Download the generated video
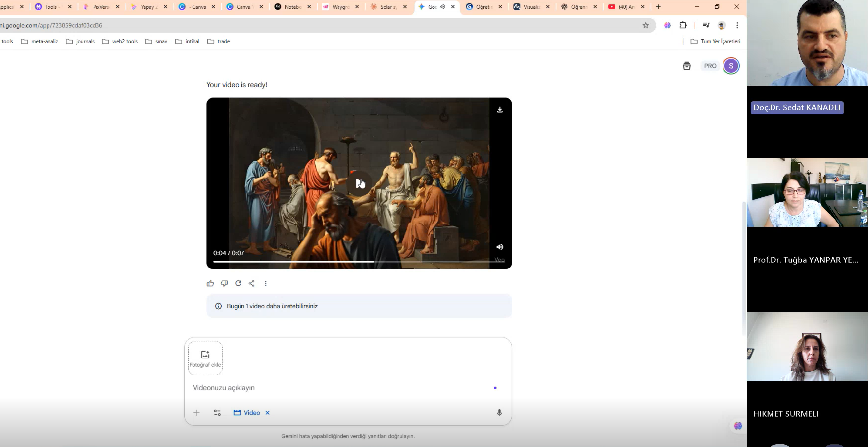 coord(500,110)
